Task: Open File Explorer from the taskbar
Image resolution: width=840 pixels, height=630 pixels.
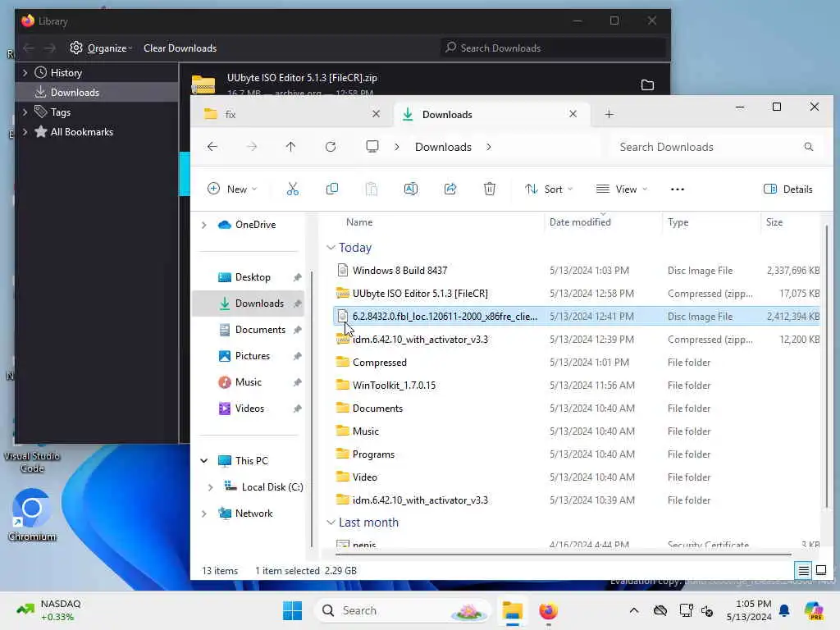Action: (512, 610)
